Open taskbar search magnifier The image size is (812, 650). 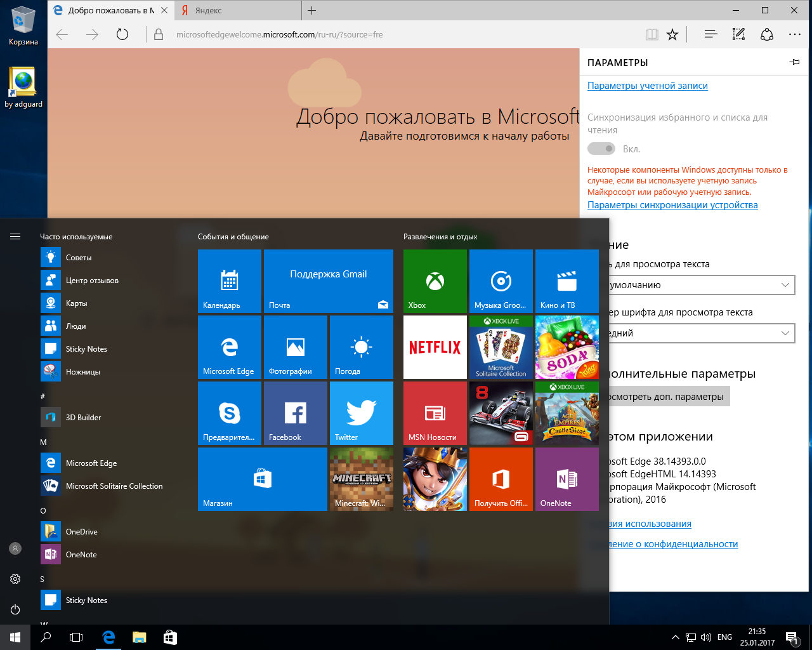point(46,637)
